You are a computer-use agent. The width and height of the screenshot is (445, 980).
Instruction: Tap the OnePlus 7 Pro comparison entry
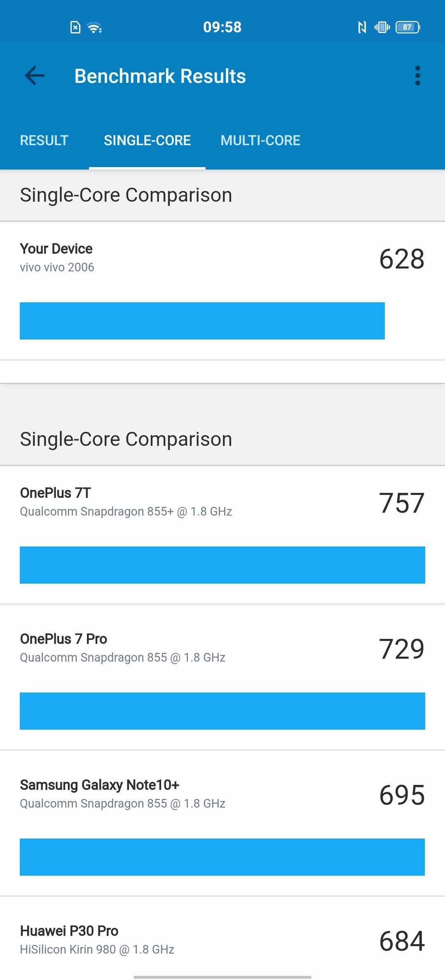222,677
